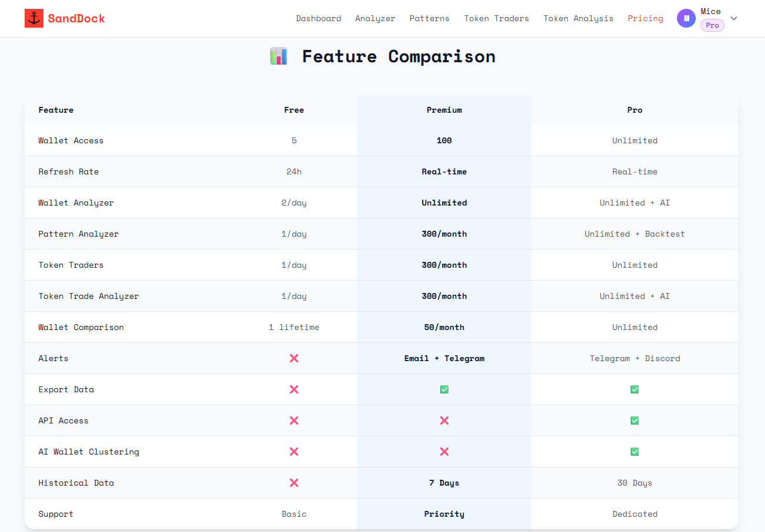The height and width of the screenshot is (532, 765).
Task: Select the Pricing nav item
Action: click(645, 18)
